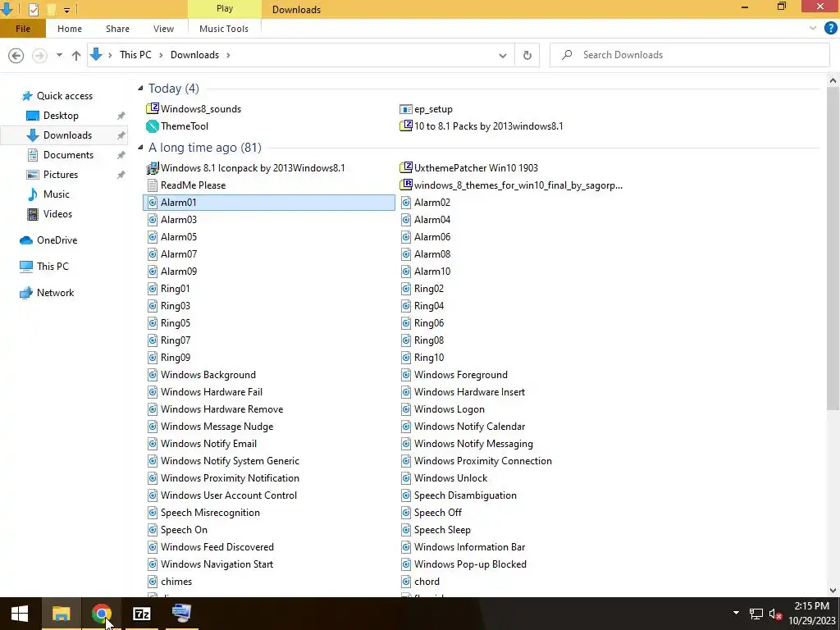Customize Quick Access Toolbar dropdown

click(x=66, y=10)
